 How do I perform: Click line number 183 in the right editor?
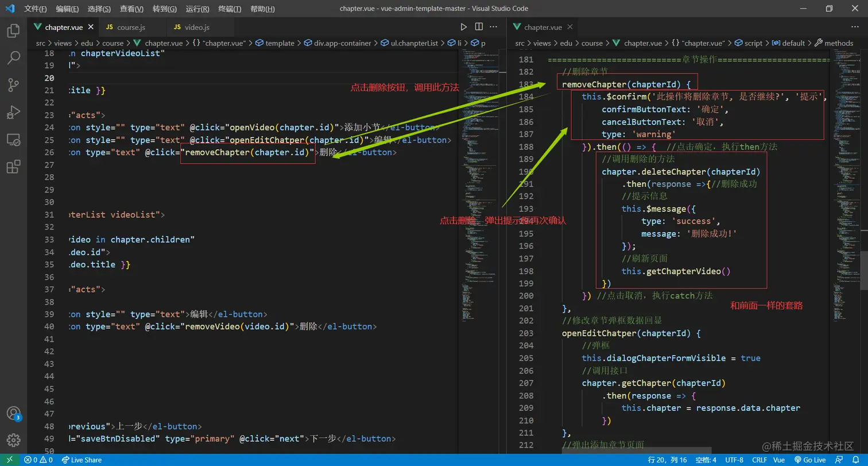(526, 84)
